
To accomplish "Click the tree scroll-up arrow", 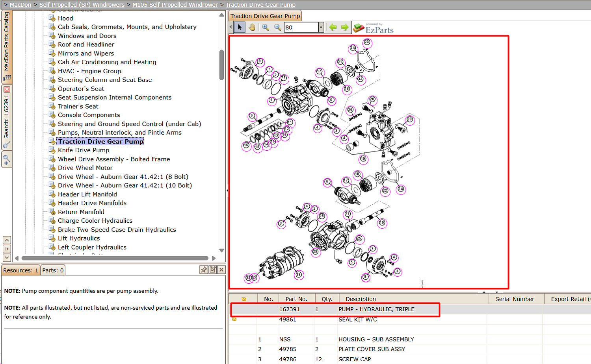I will click(x=221, y=15).
